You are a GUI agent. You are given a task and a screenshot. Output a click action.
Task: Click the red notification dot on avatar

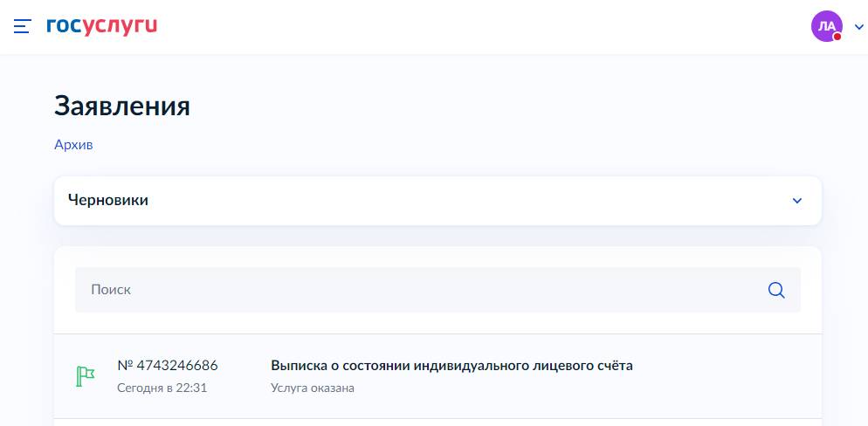(837, 37)
